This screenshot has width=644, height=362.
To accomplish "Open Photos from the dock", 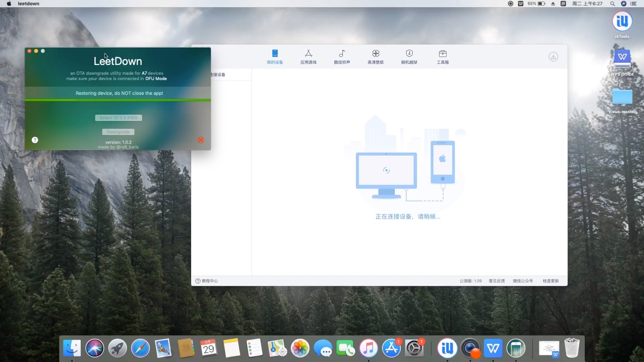I will point(300,348).
